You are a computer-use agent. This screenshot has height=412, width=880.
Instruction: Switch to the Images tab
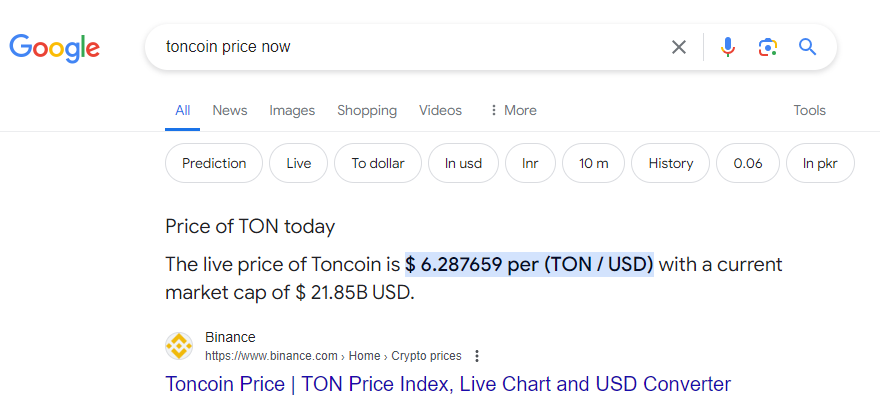coord(292,110)
